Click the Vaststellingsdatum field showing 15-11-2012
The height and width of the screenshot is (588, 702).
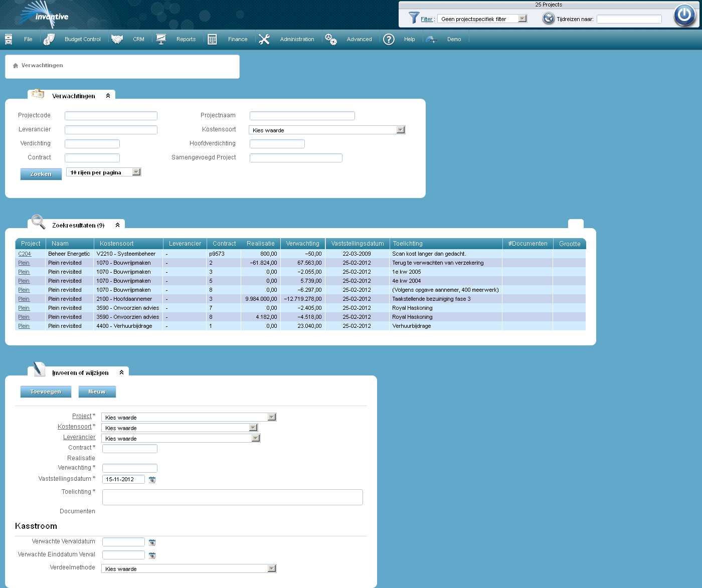coord(123,479)
